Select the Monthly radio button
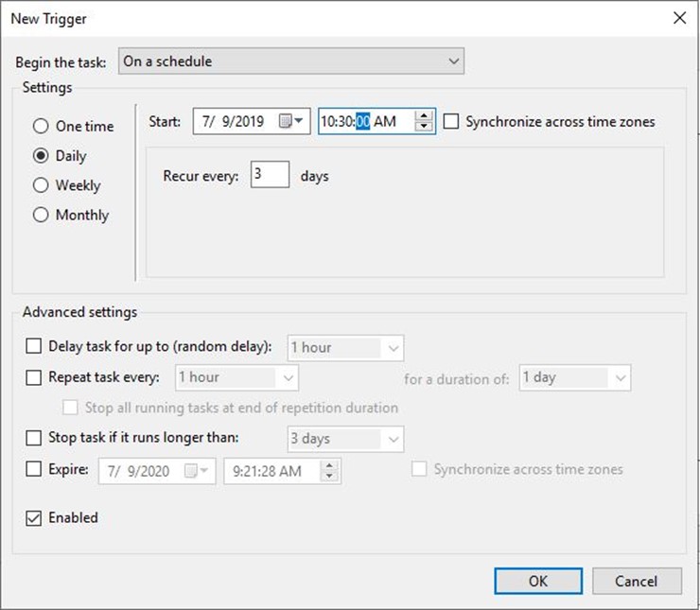700x610 pixels. (x=41, y=215)
